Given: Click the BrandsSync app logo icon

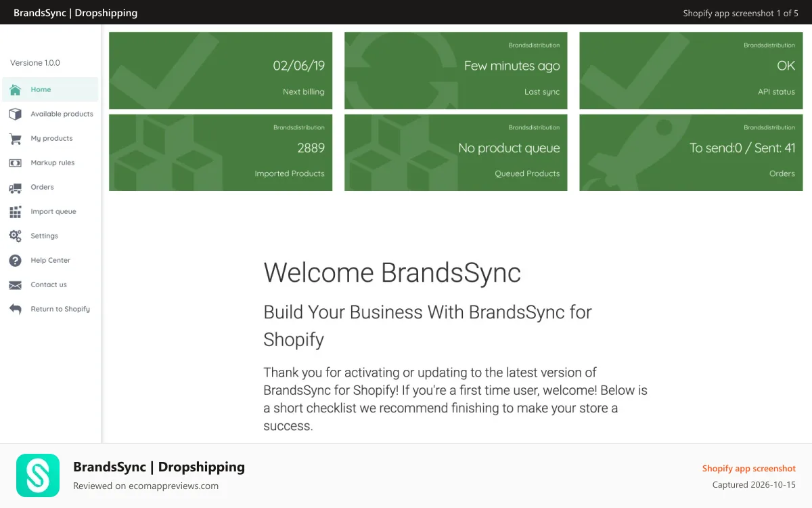Looking at the screenshot, I should [x=38, y=475].
